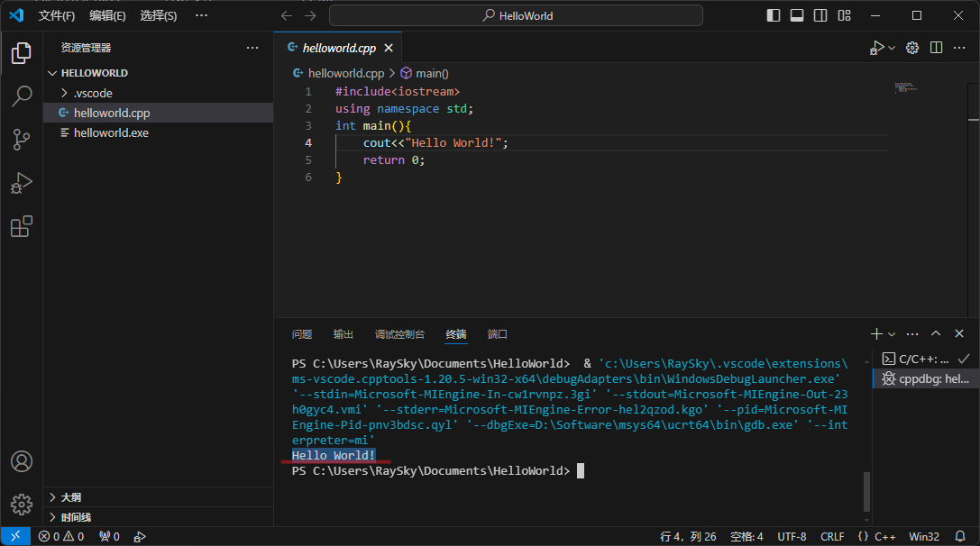Navigate back with the left arrow
980x546 pixels.
[287, 15]
